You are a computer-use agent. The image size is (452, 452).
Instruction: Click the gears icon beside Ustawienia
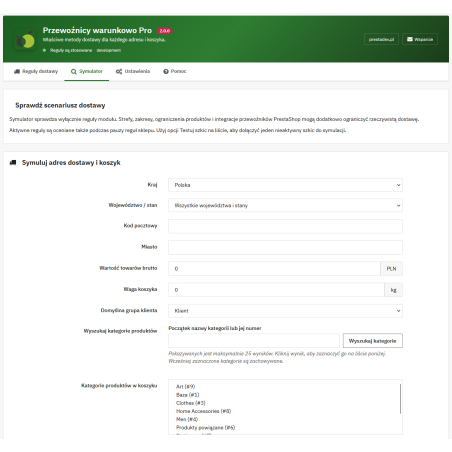(119, 71)
